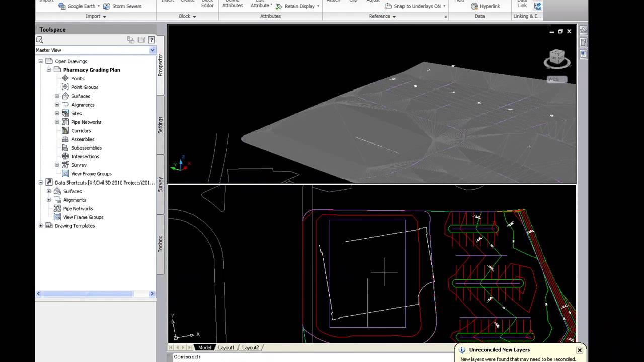Viewport: 644px width, 362px height.
Task: Expand the Pharmacy Grading Plan Alignments node
Action: click(57, 105)
